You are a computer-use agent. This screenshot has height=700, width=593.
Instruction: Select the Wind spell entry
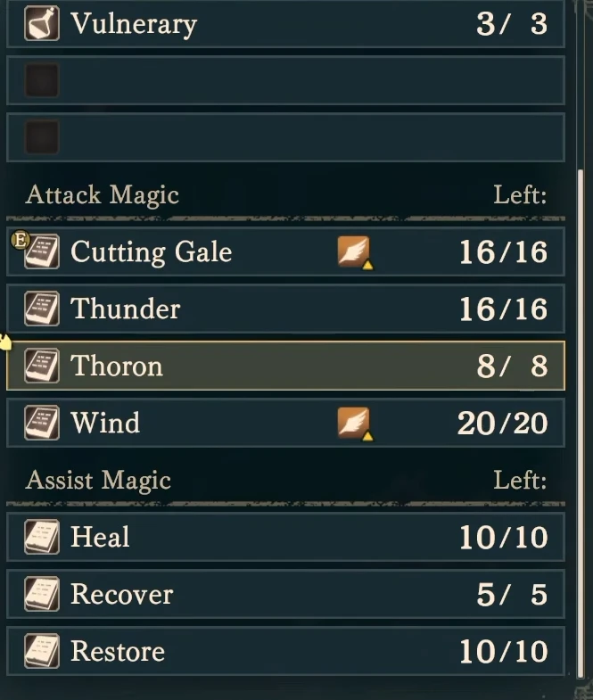click(x=285, y=423)
